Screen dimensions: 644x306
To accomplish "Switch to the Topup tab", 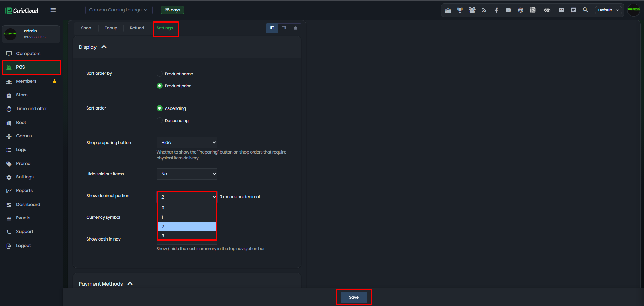I will click(111, 28).
